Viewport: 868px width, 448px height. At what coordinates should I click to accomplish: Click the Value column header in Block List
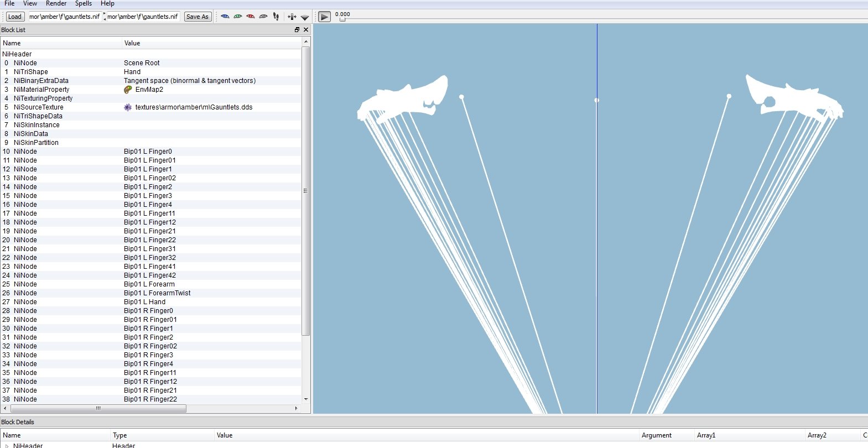tap(211, 43)
